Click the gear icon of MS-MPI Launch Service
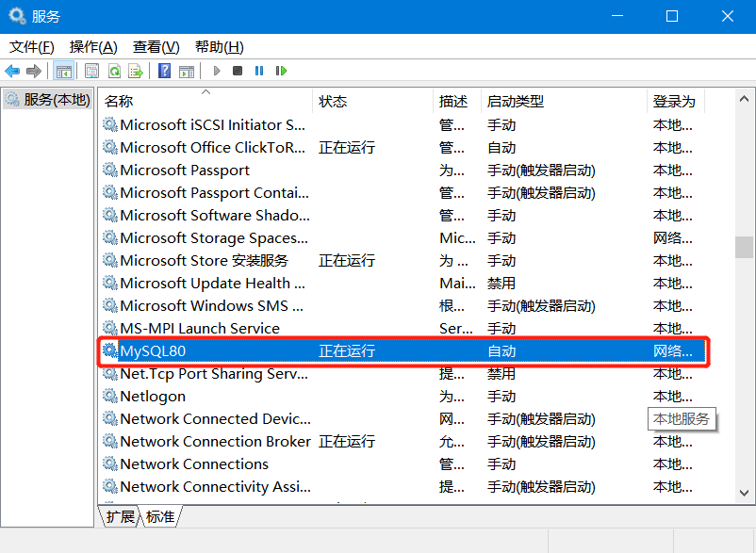This screenshot has width=756, height=553. [x=110, y=328]
